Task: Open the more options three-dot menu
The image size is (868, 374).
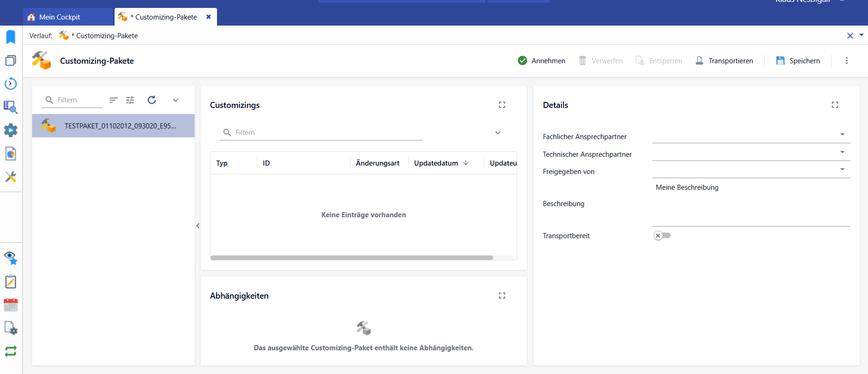Action: click(847, 61)
